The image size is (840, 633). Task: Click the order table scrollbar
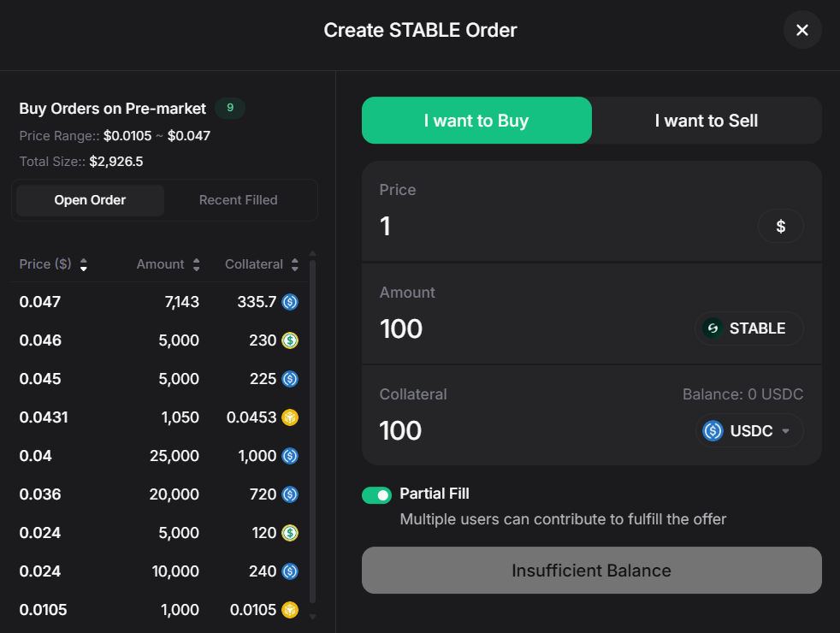click(x=312, y=428)
